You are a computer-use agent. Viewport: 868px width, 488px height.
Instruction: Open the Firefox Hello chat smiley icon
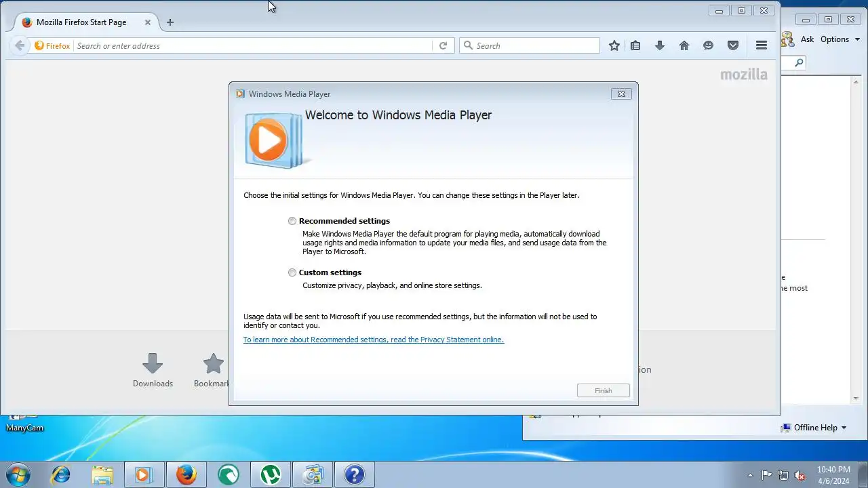(x=709, y=45)
